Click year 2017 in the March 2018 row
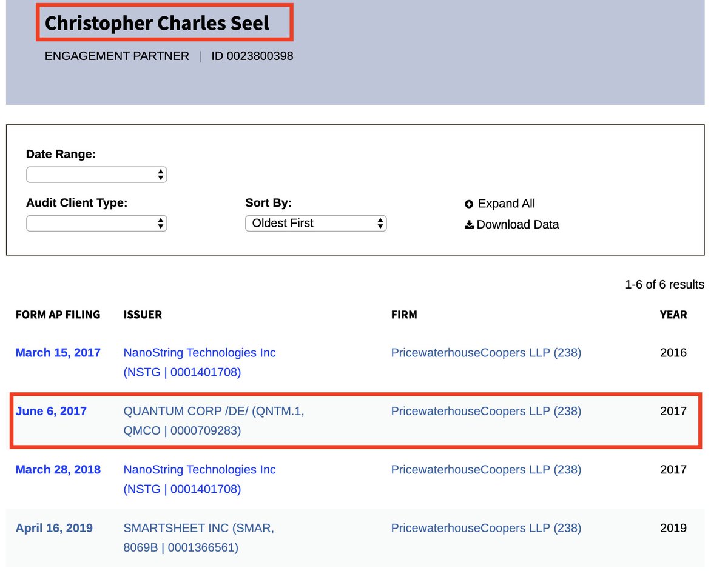Viewport: 728px width, 571px height. [x=673, y=469]
